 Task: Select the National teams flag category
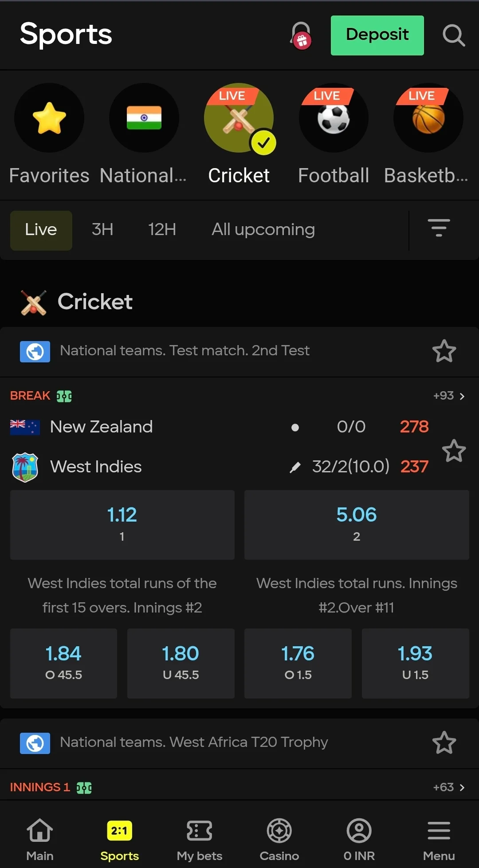coord(144,118)
